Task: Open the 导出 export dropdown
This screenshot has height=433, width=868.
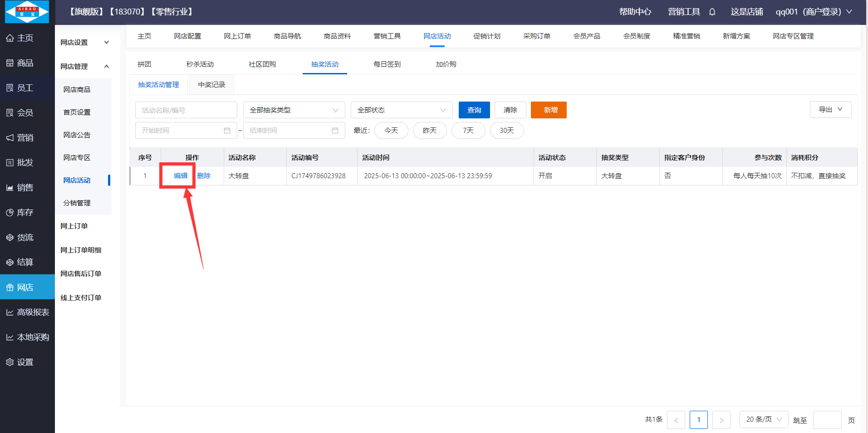Action: click(830, 110)
